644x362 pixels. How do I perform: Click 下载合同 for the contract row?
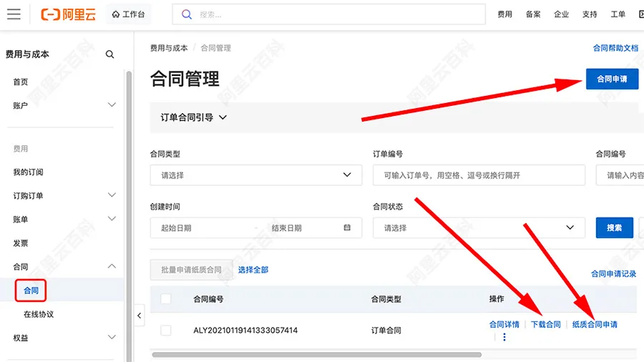pyautogui.click(x=546, y=324)
